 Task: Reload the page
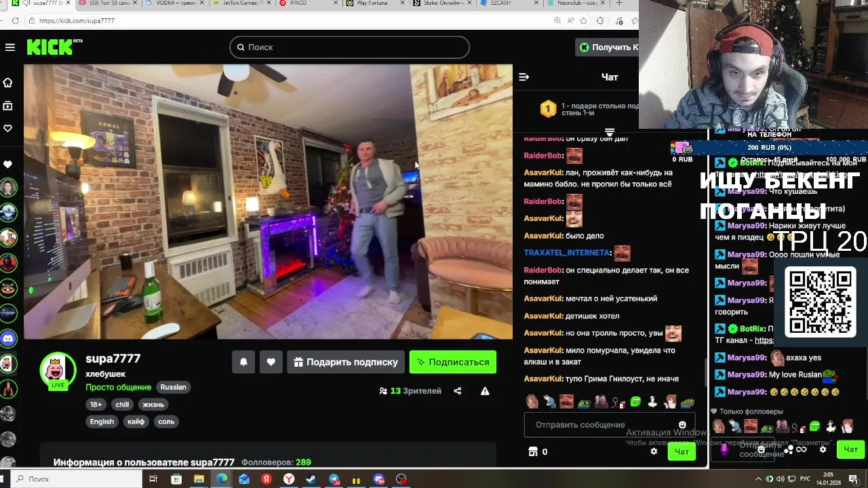pos(15,21)
